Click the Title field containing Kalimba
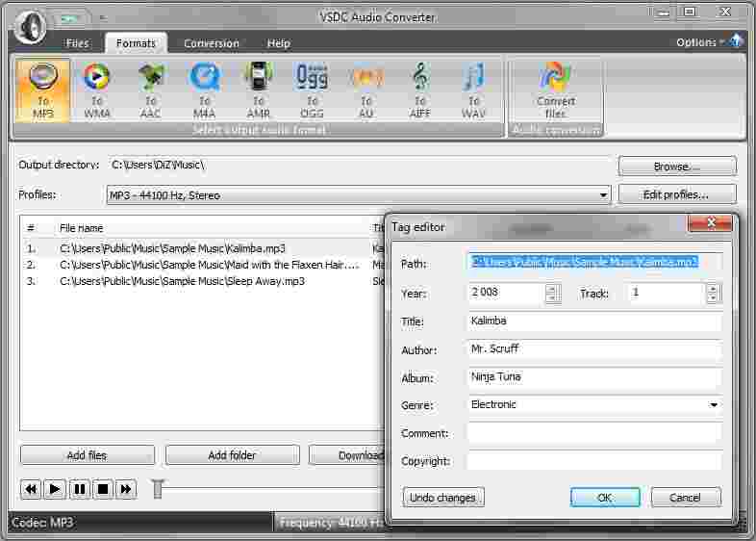The width and height of the screenshot is (756, 541). pos(595,321)
